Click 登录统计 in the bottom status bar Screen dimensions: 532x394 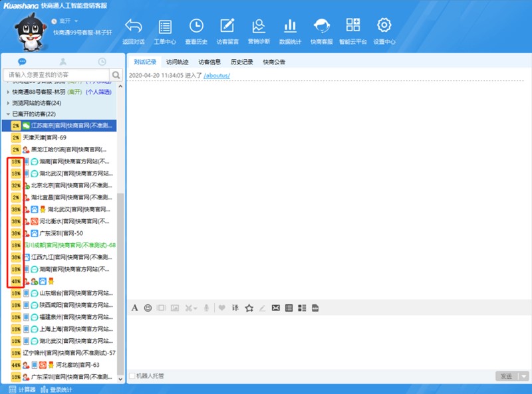coord(61,389)
